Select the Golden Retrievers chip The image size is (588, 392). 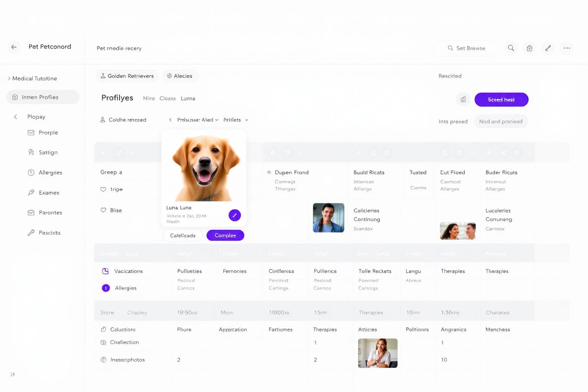pyautogui.click(x=127, y=76)
